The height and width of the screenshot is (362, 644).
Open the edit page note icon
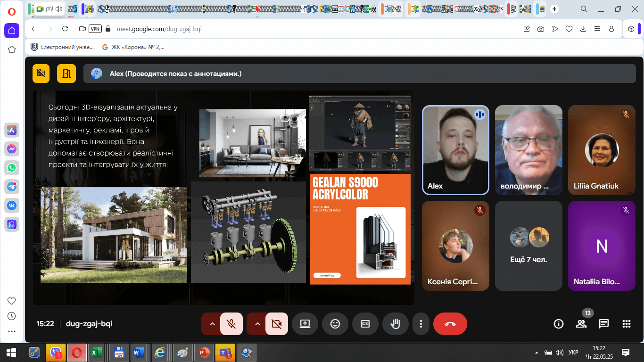point(527,29)
